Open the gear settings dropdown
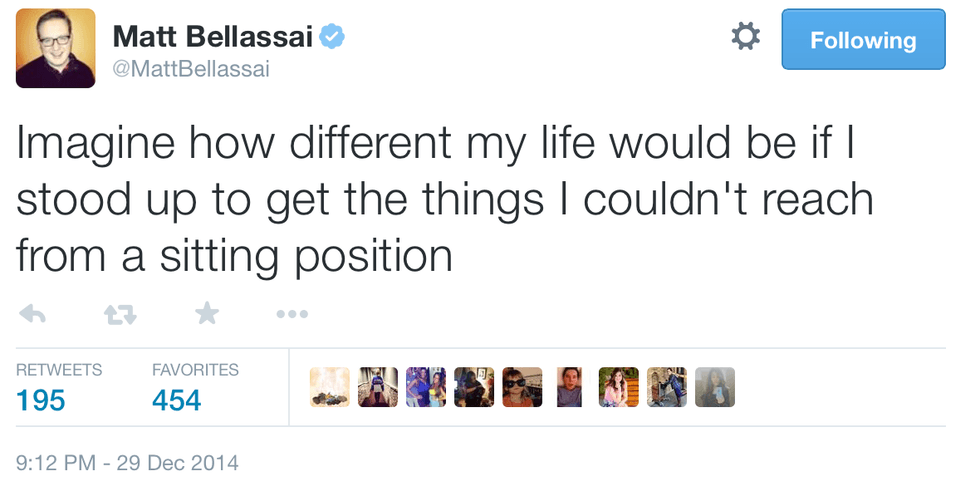 (x=745, y=38)
